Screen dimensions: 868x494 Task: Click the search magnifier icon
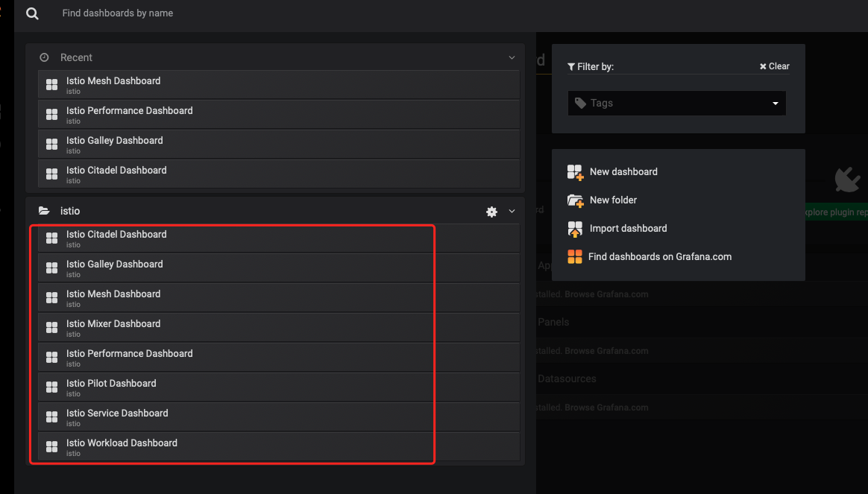(x=32, y=13)
